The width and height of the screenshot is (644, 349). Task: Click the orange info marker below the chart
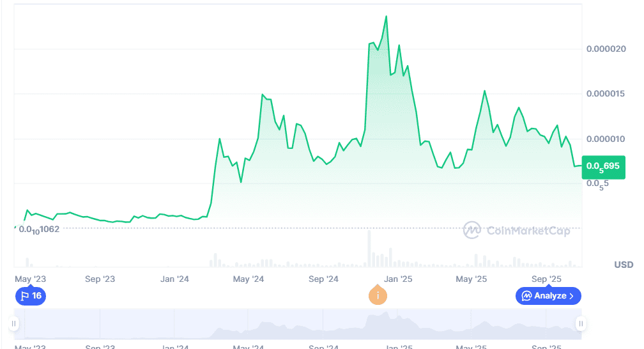point(378,295)
